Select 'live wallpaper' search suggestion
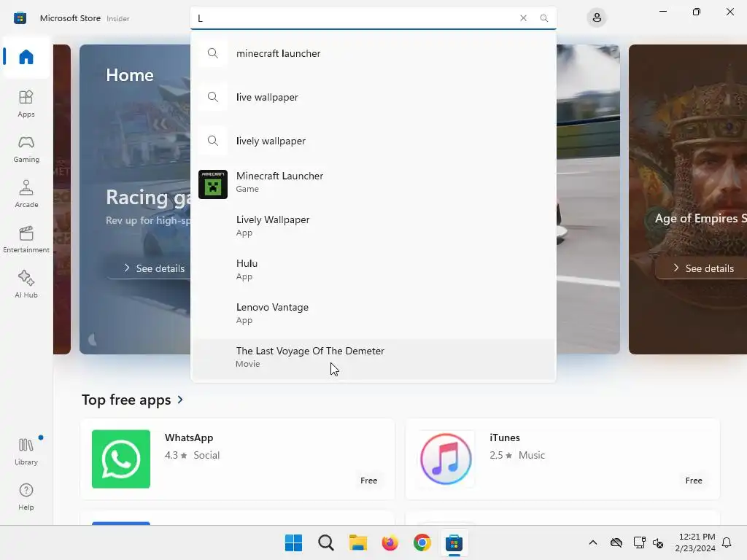The width and height of the screenshot is (747, 560). (x=373, y=97)
